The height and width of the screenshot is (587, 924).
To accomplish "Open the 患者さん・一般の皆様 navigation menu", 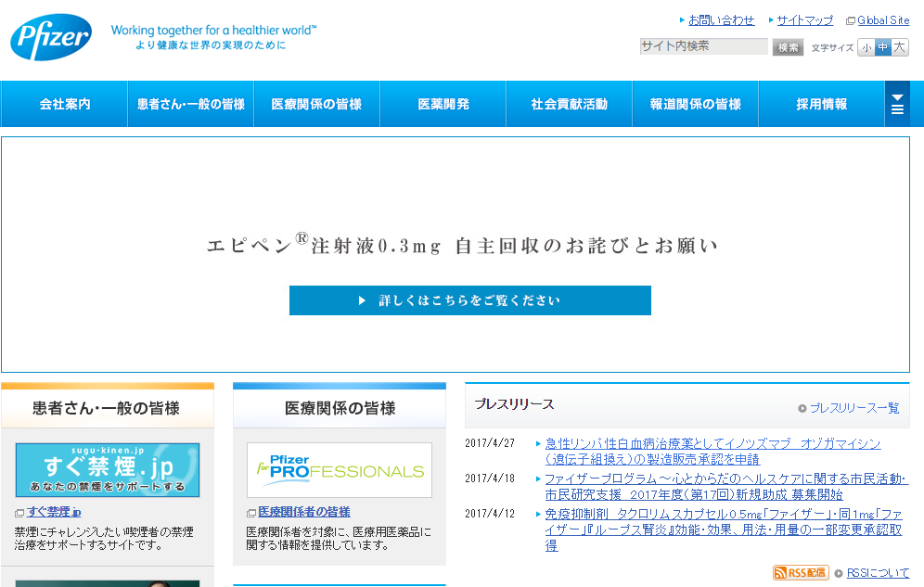I will (191, 104).
